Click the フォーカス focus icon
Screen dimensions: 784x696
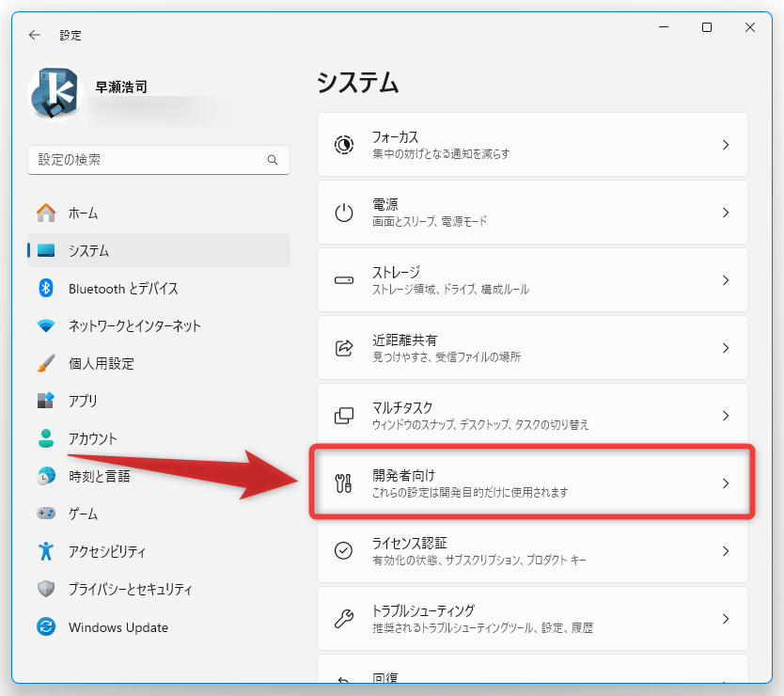(x=344, y=145)
